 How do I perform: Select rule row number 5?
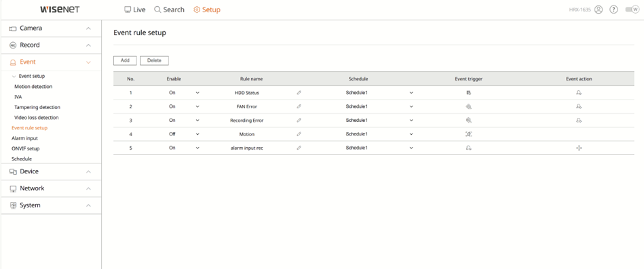click(373, 148)
